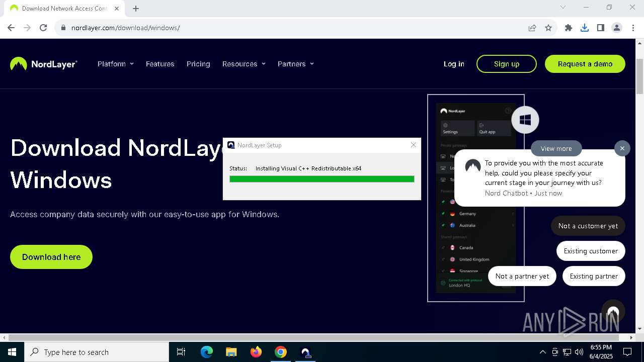
Task: Open the volume control tray icon
Action: tap(579, 352)
